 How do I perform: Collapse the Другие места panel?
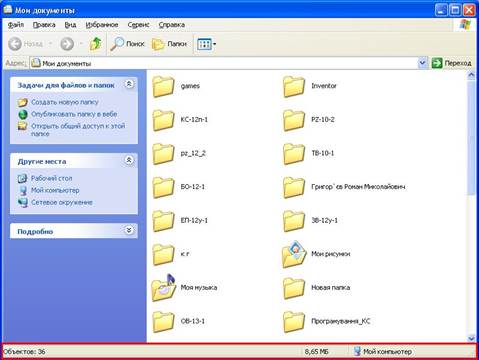click(x=129, y=160)
